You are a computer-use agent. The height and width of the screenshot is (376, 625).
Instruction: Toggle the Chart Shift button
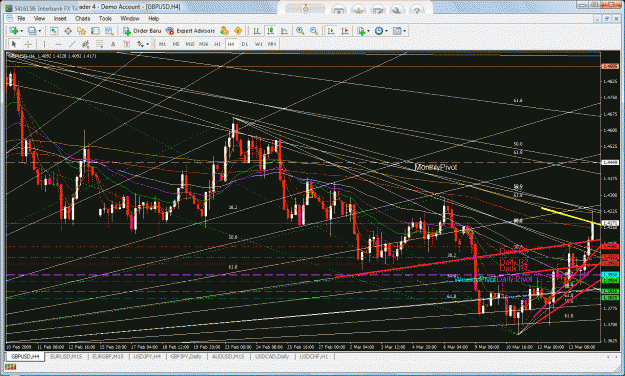pyautogui.click(x=345, y=31)
